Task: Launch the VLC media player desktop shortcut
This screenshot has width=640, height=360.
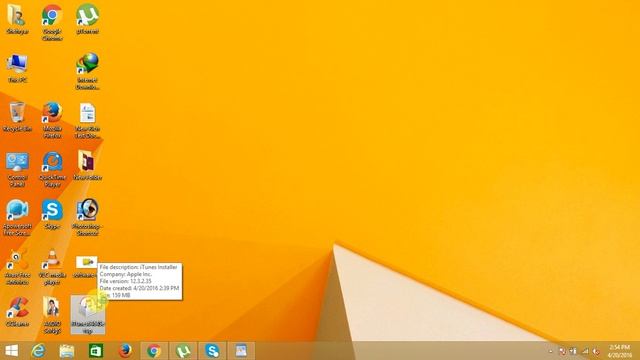Action: [x=52, y=267]
